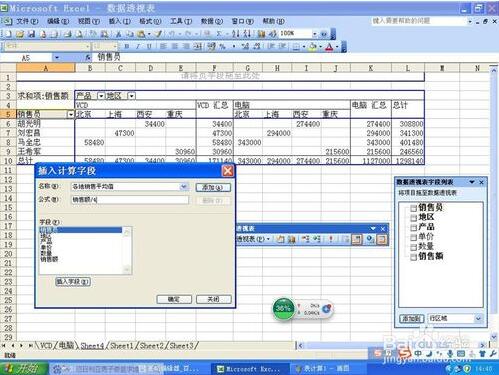The height and width of the screenshot is (375, 499).
Task: Open the 地区 pivot field dropdown
Action: (132, 96)
